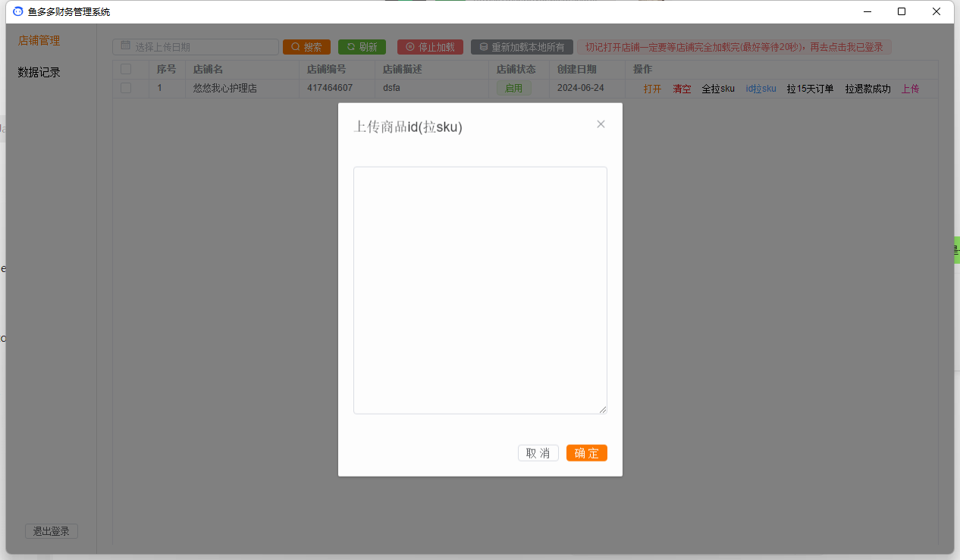The height and width of the screenshot is (560, 960).
Task: Close the 上传商品id dialog via X icon
Action: pos(601,124)
